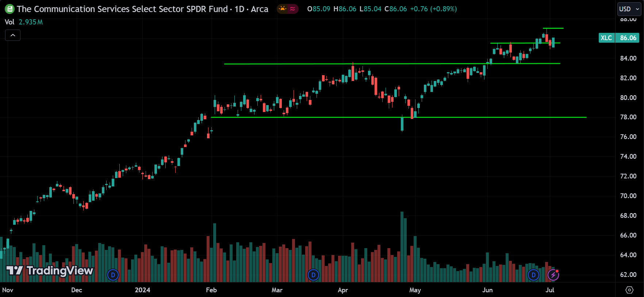Click the Apr date axis label
644x297 pixels.
click(343, 290)
